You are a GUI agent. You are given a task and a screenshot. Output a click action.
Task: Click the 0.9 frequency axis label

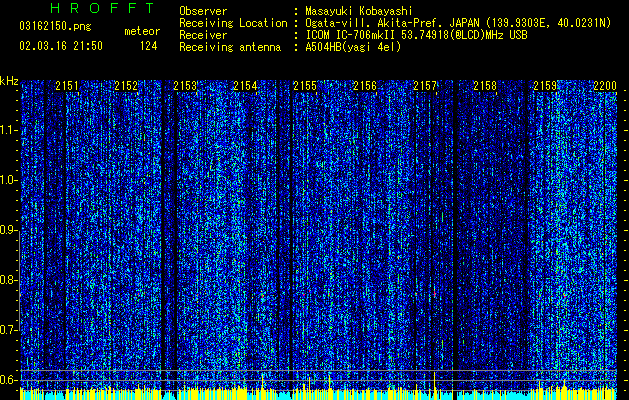pos(8,230)
